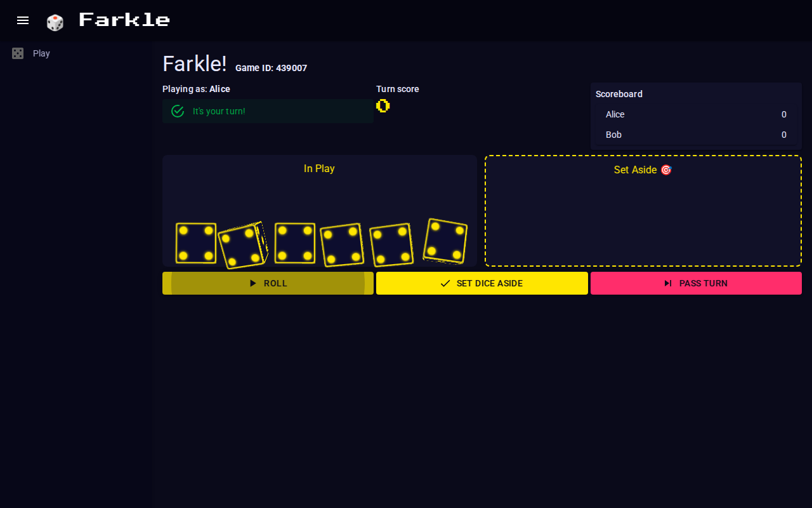Screen dimensions: 812x508
Task: Open Play in the sidebar
Action: click(76, 53)
